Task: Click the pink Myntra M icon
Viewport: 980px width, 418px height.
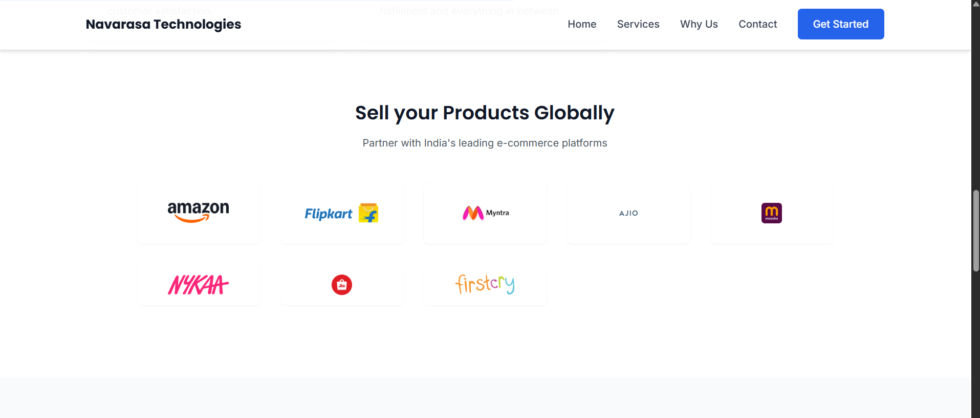Action: point(473,213)
